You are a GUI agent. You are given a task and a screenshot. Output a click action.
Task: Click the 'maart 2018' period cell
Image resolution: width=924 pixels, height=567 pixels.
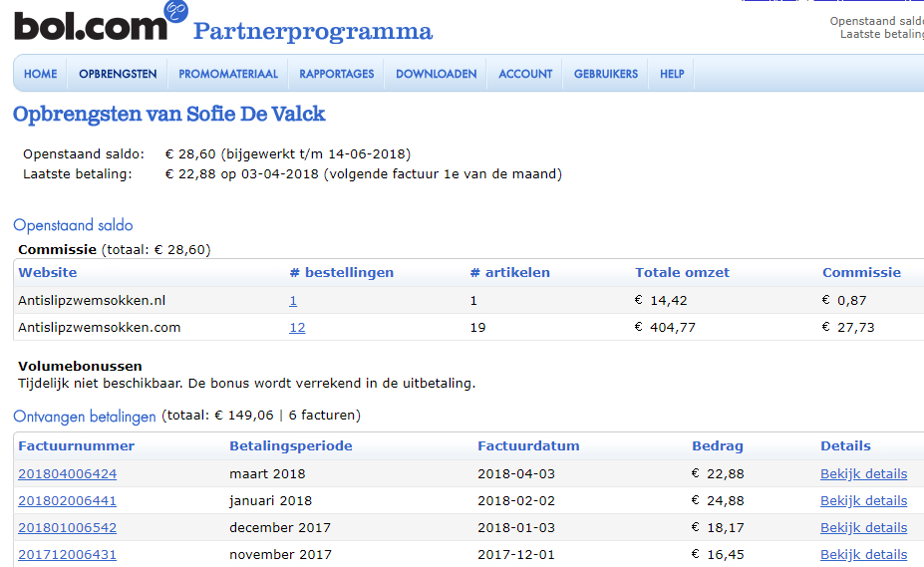click(x=267, y=474)
